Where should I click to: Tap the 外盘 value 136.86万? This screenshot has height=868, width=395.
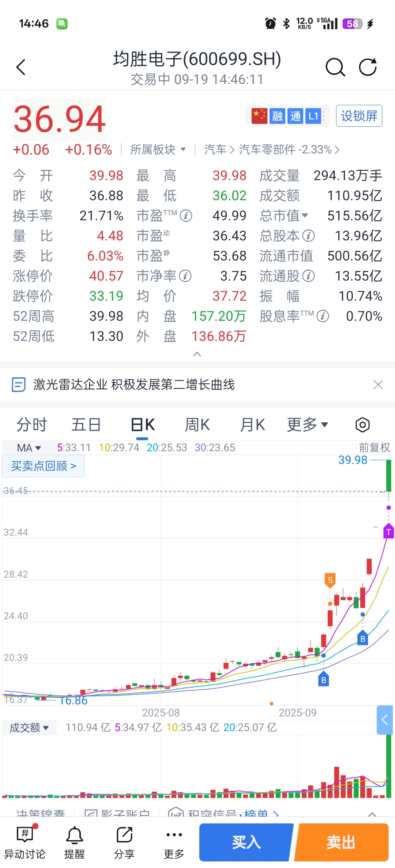point(219,336)
